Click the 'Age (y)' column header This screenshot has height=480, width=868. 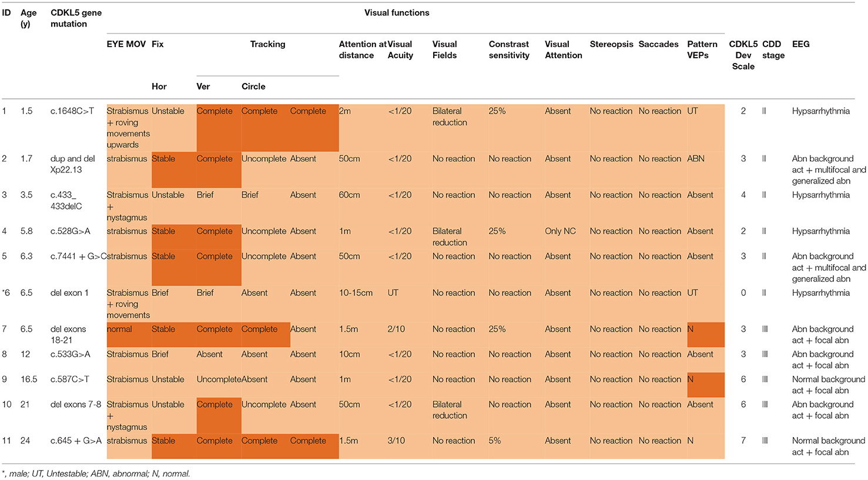coord(28,18)
